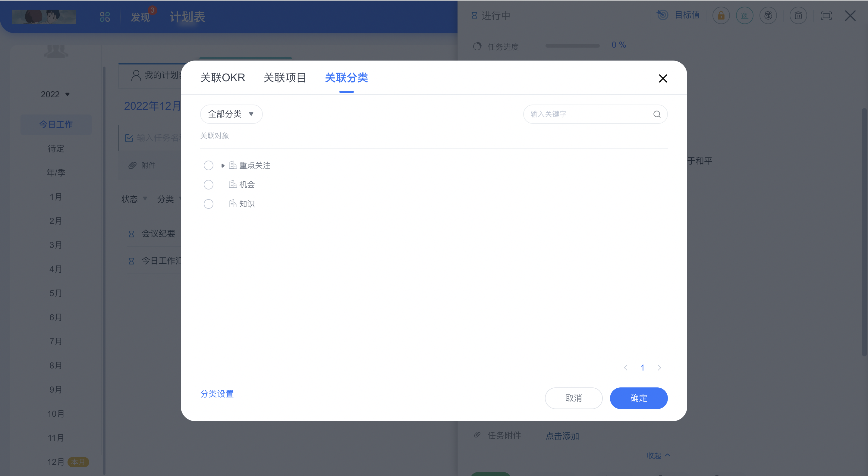Open the 2022 year dropdown

click(x=55, y=94)
